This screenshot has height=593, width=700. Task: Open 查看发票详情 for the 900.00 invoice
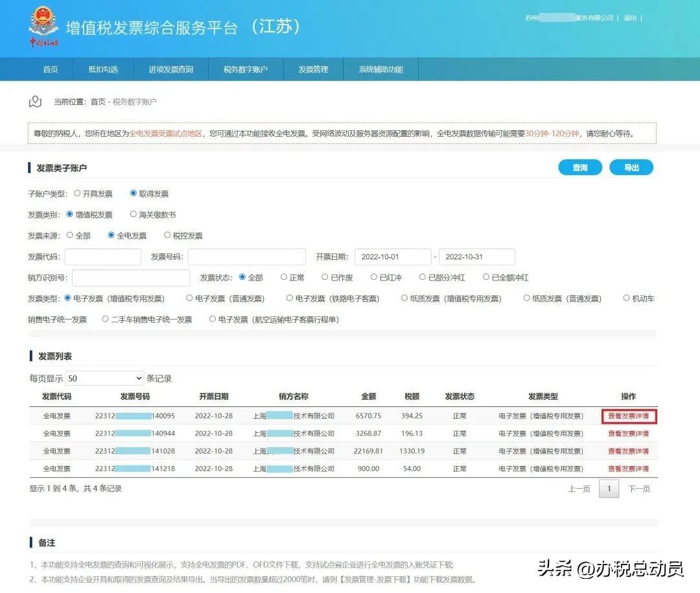pyautogui.click(x=628, y=469)
